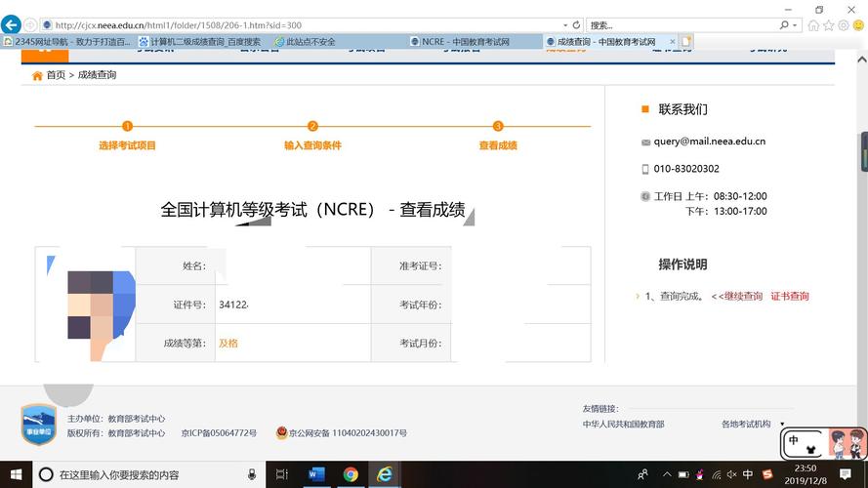868x488 pixels.
Task: Switch to the NCRE - 中国教育考试网 tab
Action: click(x=475, y=42)
